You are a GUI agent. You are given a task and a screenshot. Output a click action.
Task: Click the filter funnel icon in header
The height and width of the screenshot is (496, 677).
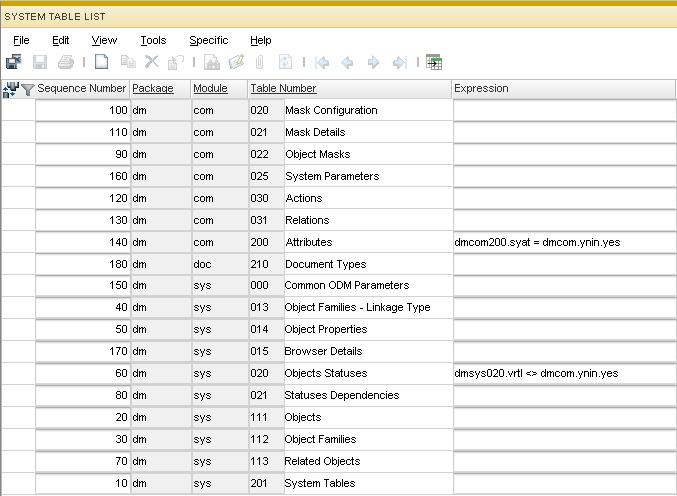pos(27,89)
